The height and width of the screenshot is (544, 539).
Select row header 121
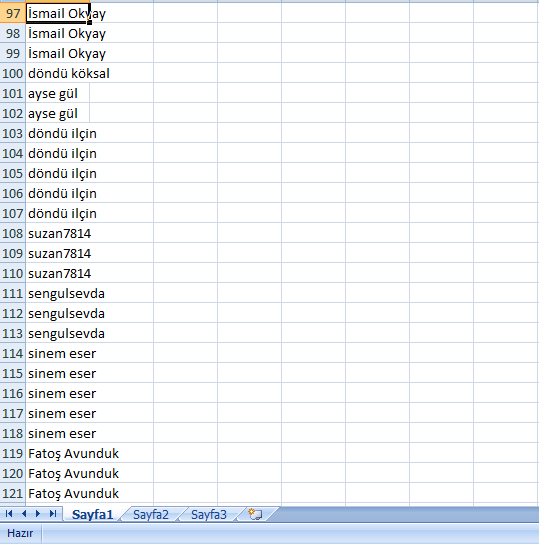13,493
